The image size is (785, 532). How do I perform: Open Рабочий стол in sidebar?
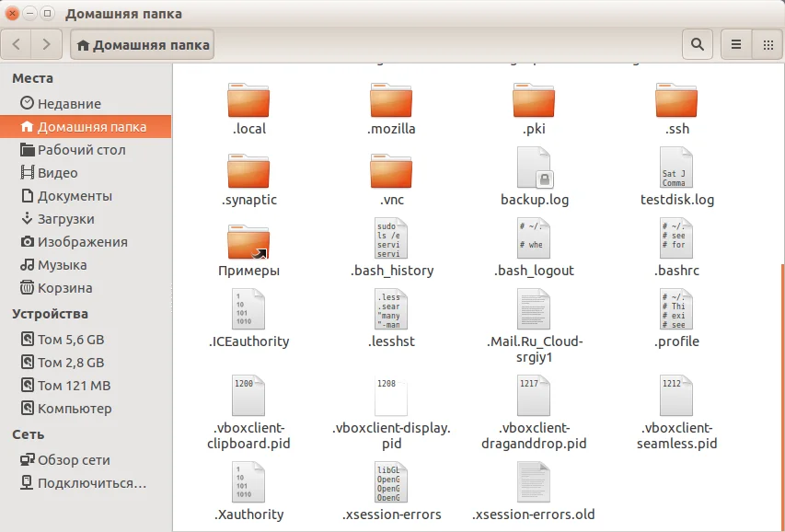click(81, 150)
